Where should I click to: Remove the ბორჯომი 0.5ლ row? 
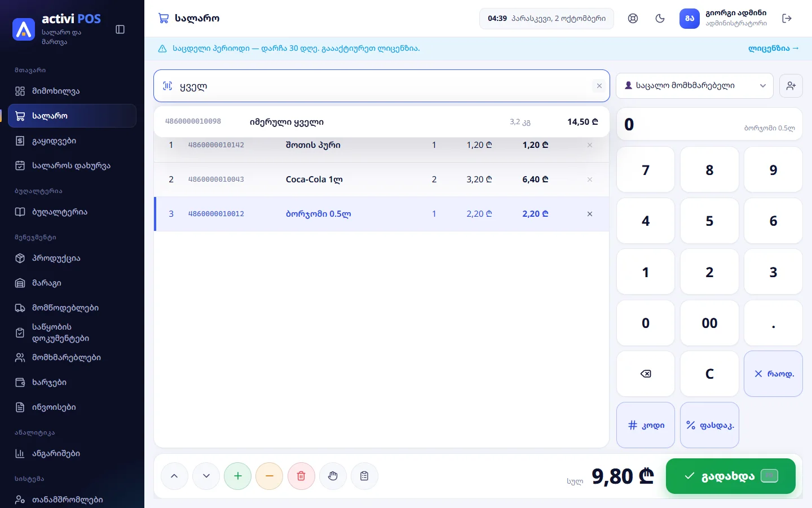coord(590,214)
